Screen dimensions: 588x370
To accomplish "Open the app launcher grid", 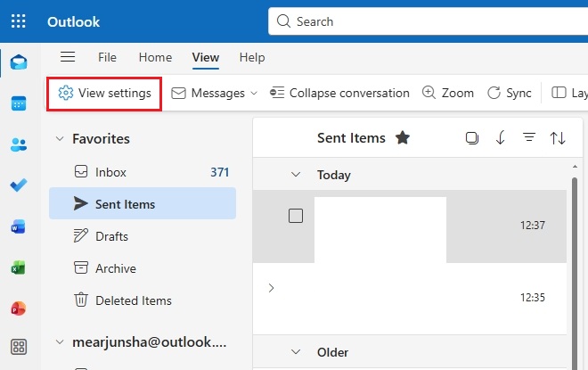I will click(x=18, y=21).
